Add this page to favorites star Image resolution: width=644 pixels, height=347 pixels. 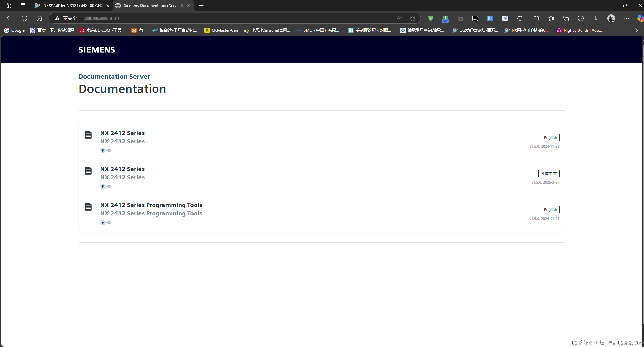[x=413, y=18]
